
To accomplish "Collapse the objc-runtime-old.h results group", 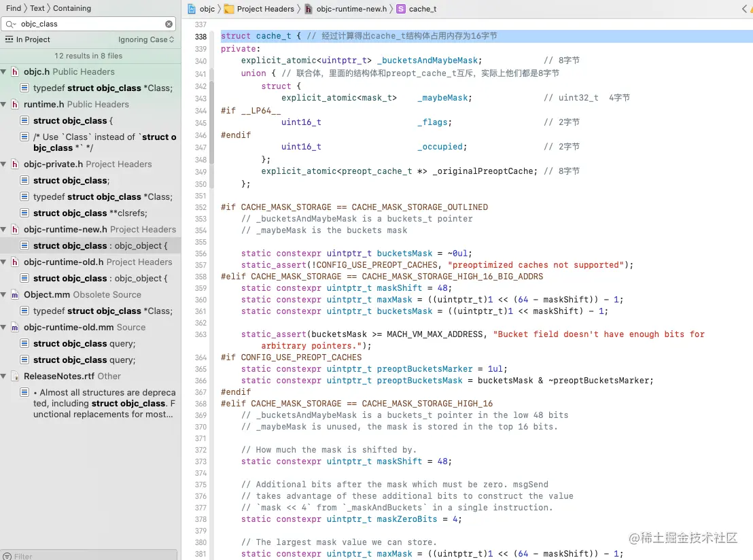I will [4, 262].
